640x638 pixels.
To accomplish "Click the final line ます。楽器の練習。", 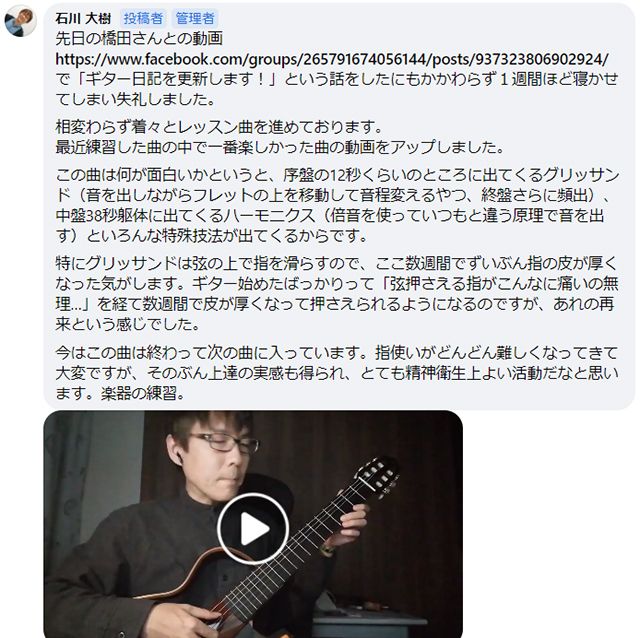I will click(120, 393).
